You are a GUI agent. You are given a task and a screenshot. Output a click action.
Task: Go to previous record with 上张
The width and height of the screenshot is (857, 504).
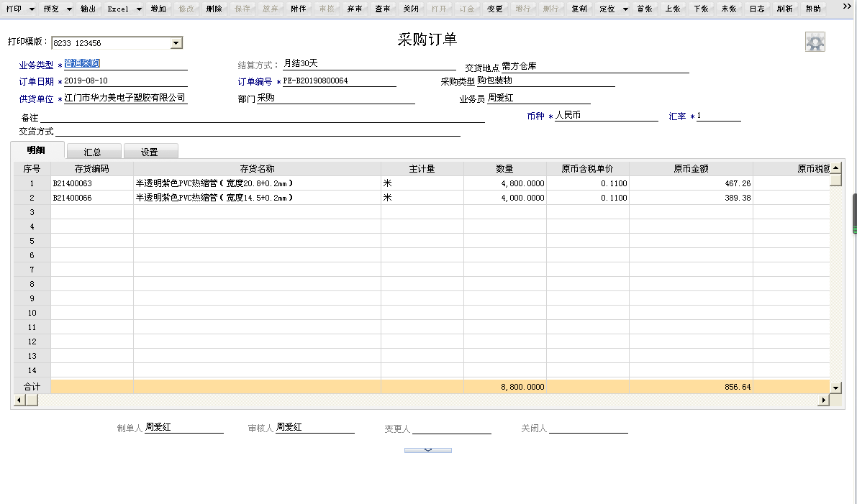pyautogui.click(x=673, y=9)
